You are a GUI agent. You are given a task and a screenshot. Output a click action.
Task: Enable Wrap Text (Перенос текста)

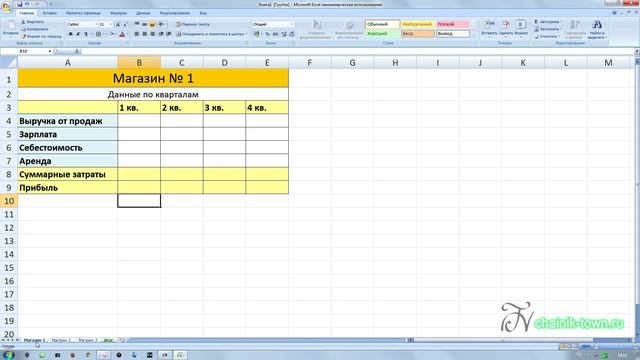193,24
